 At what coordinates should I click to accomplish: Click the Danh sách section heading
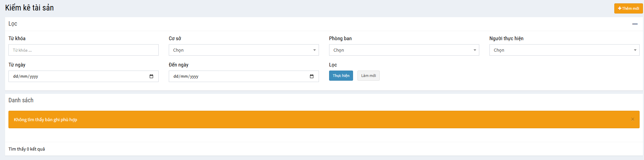[21, 100]
